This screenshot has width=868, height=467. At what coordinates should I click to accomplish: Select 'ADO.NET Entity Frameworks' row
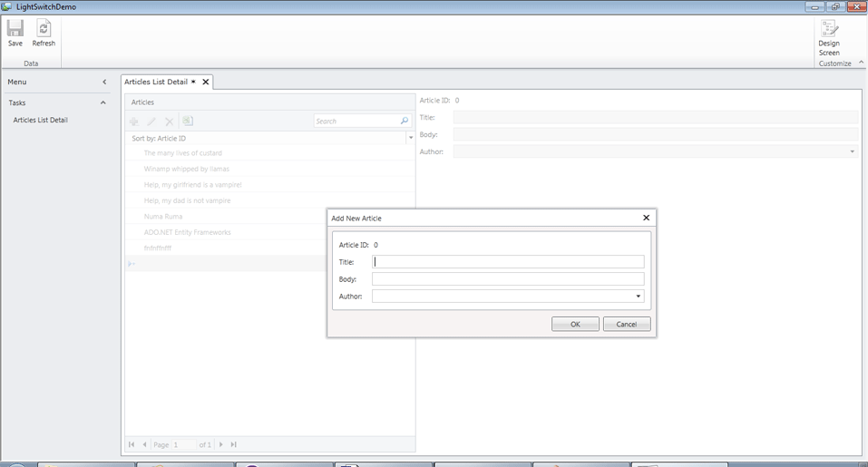226,232
